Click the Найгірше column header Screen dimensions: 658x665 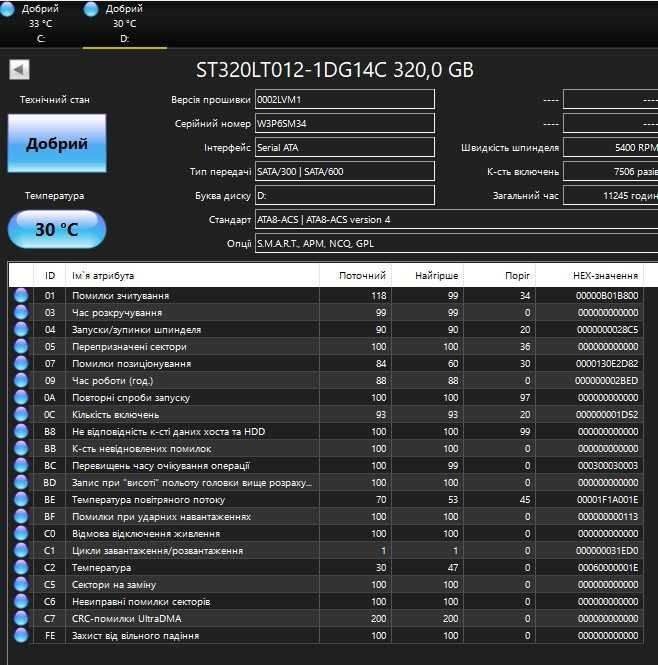(x=427, y=276)
